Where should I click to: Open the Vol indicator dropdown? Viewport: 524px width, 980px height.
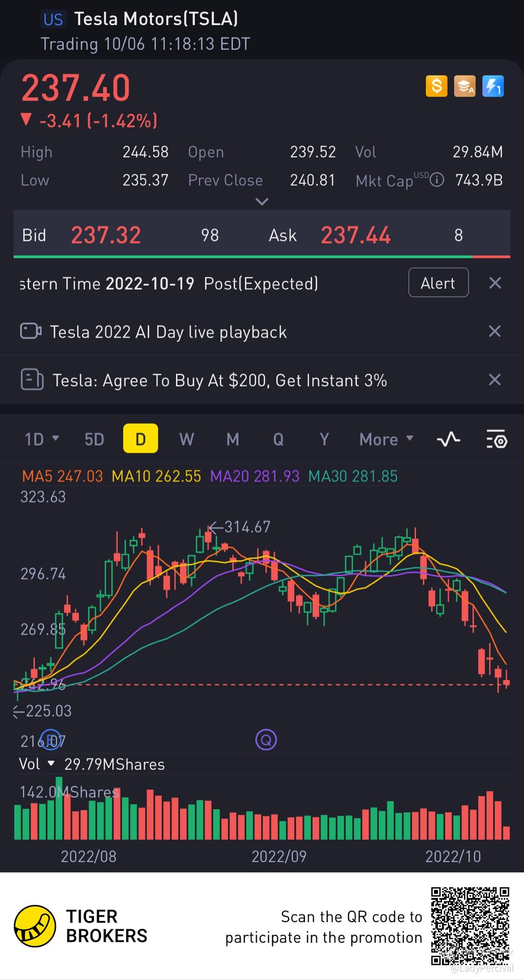click(x=36, y=764)
